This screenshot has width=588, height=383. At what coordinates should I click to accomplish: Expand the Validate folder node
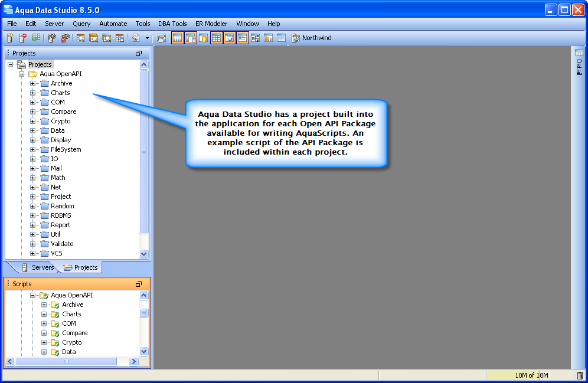click(32, 244)
